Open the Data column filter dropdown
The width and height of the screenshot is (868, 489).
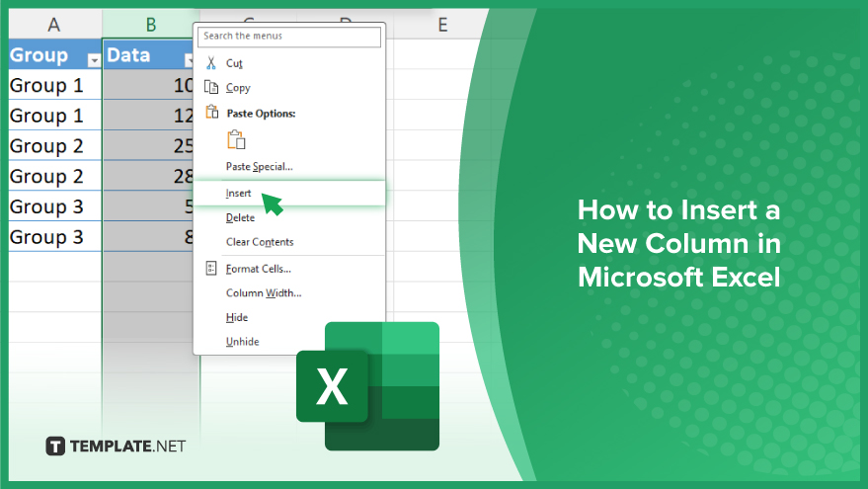(x=189, y=60)
